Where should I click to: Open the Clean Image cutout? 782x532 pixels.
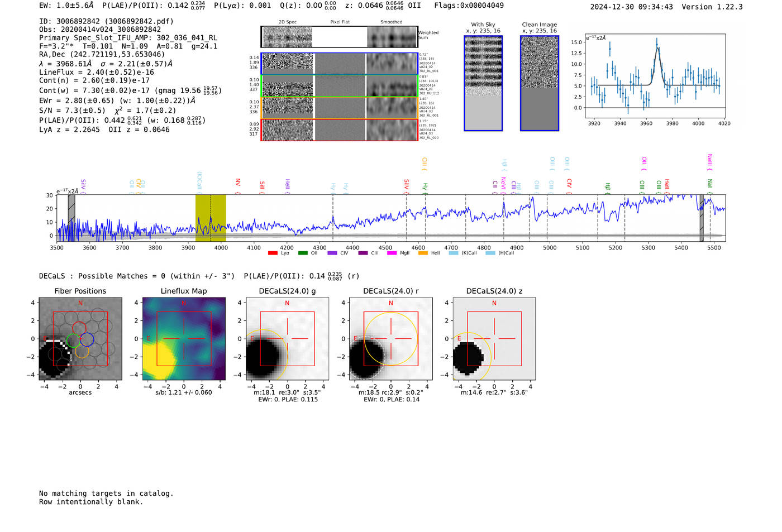(540, 83)
